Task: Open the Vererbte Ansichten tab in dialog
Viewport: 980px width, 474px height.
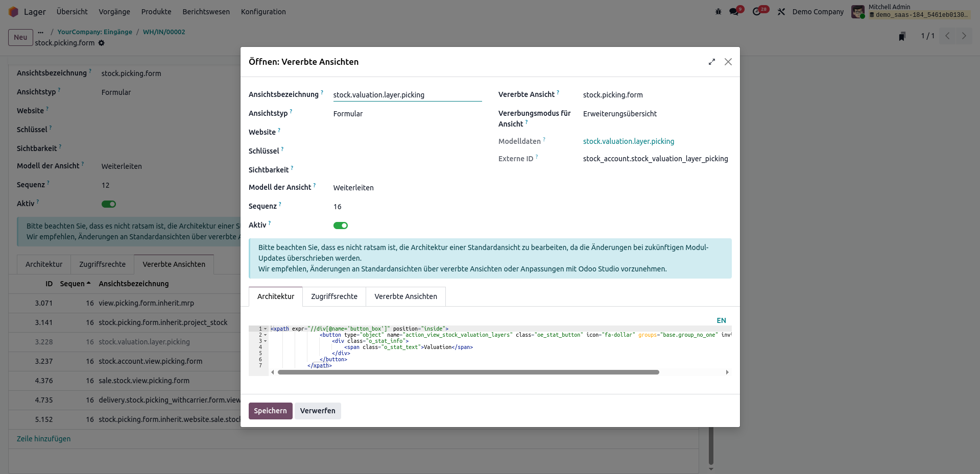Action: [405, 296]
